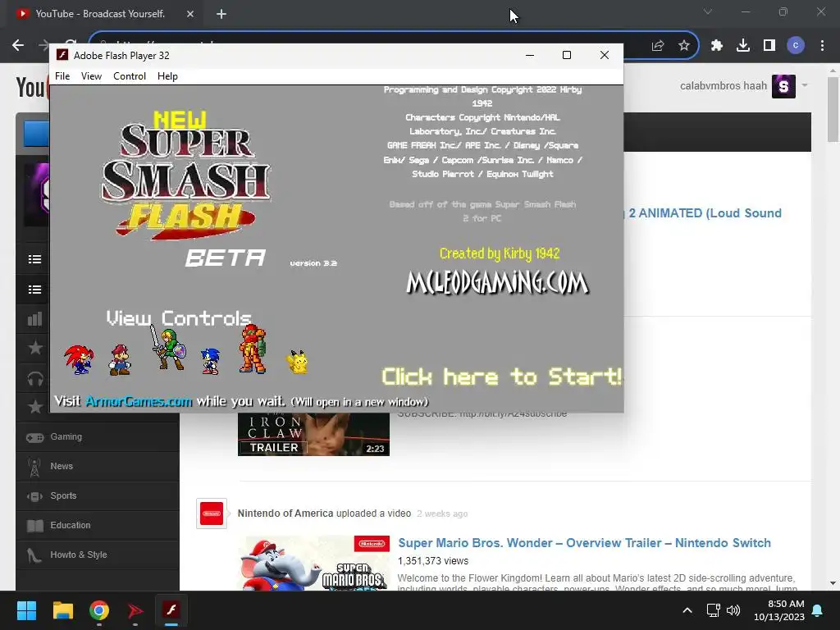The width and height of the screenshot is (840, 630).
Task: Open the Chrome profile avatar
Action: point(796,46)
